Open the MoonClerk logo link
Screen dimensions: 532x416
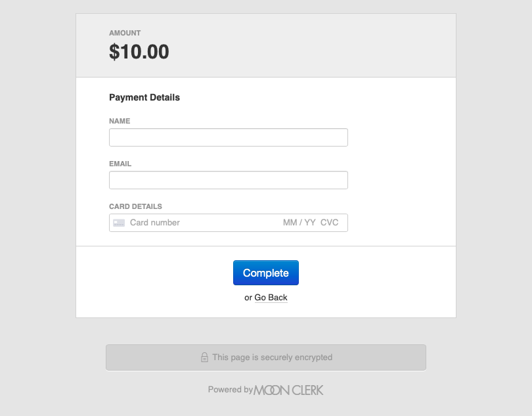coord(288,390)
